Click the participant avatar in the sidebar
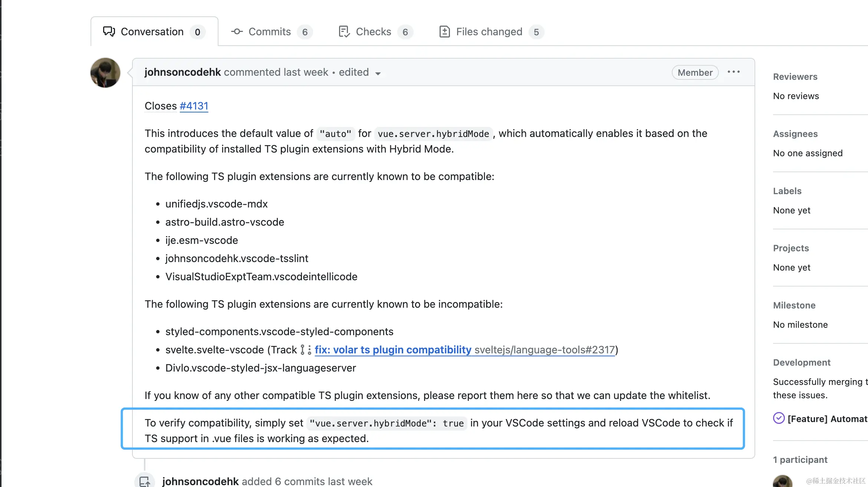Screen dimensions: 868x487 coord(782,481)
